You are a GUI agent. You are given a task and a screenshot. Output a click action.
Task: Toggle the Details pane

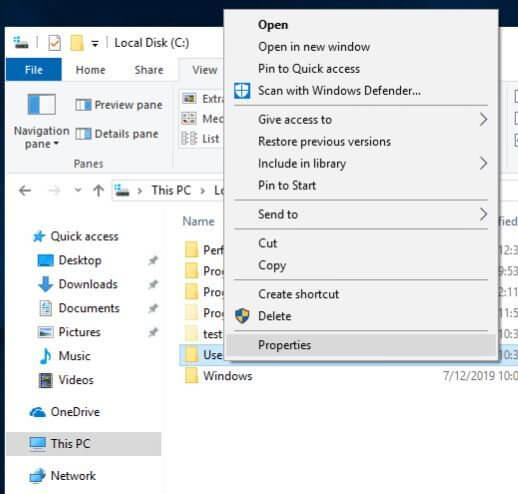117,134
